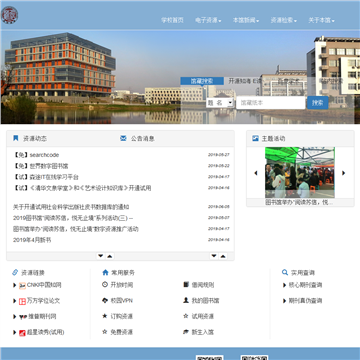Click the 公告消息 envelope icon
This screenshot has width=360, height=360.
coord(123,138)
